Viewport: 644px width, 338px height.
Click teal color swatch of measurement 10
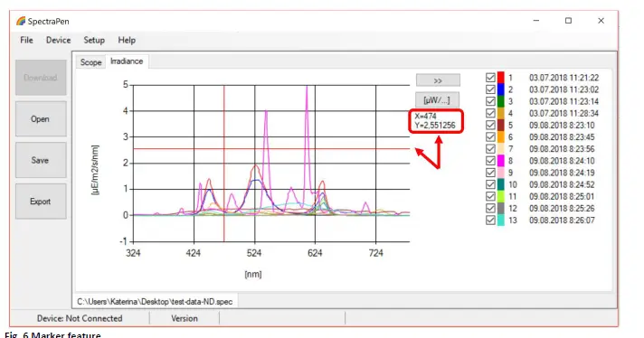tap(501, 184)
